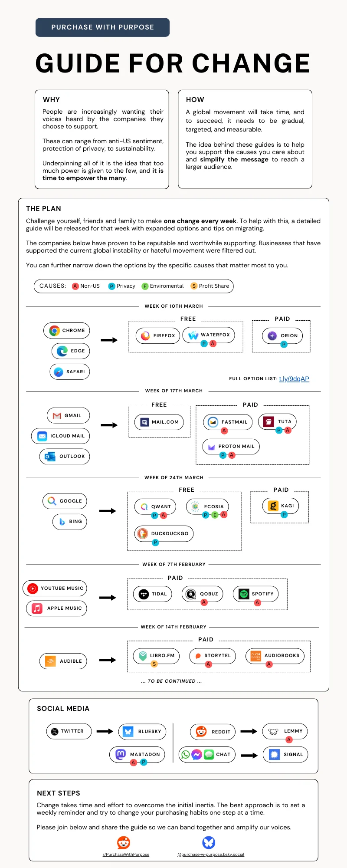Select the DuckDuckGo duck icon
The height and width of the screenshot is (868, 347).
(x=142, y=533)
